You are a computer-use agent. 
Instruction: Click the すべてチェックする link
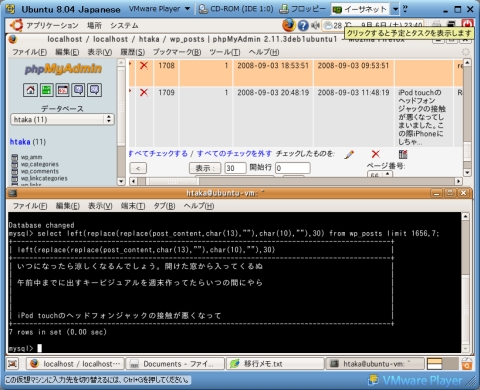click(x=158, y=153)
